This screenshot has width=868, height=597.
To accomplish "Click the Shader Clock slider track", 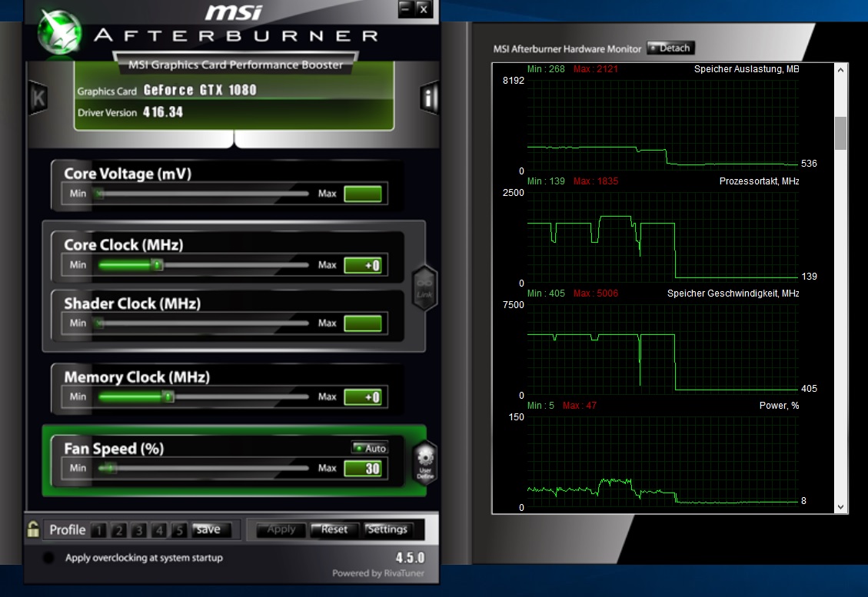I will 203,323.
